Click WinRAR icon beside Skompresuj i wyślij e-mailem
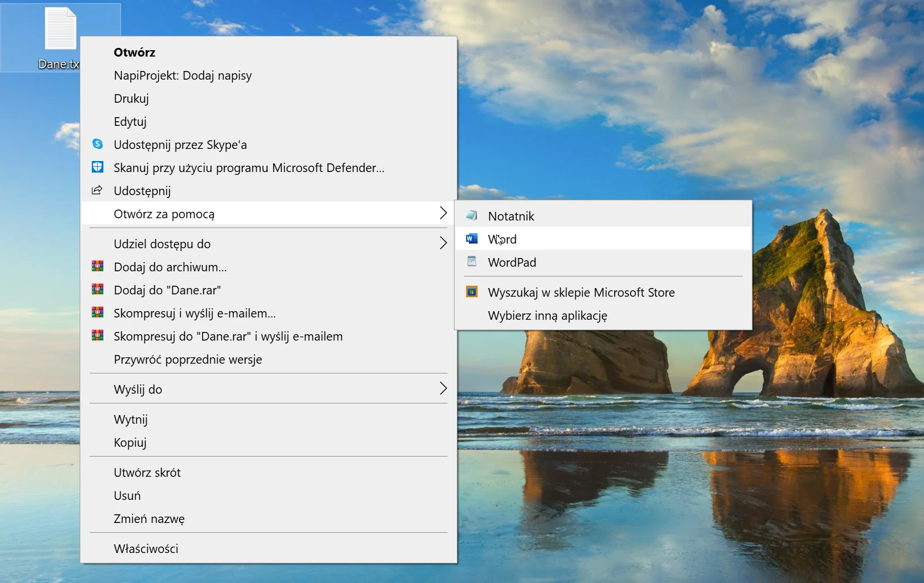The width and height of the screenshot is (924, 583). point(98,312)
